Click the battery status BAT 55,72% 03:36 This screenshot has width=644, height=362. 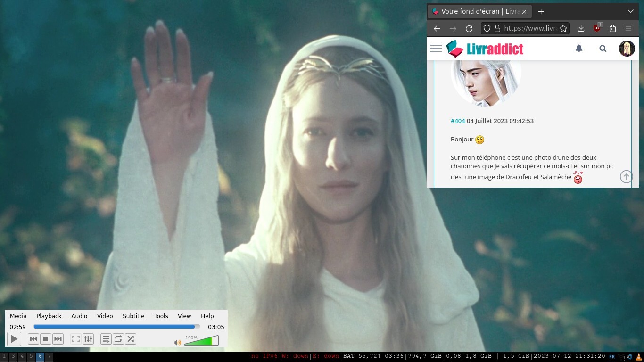point(374,356)
